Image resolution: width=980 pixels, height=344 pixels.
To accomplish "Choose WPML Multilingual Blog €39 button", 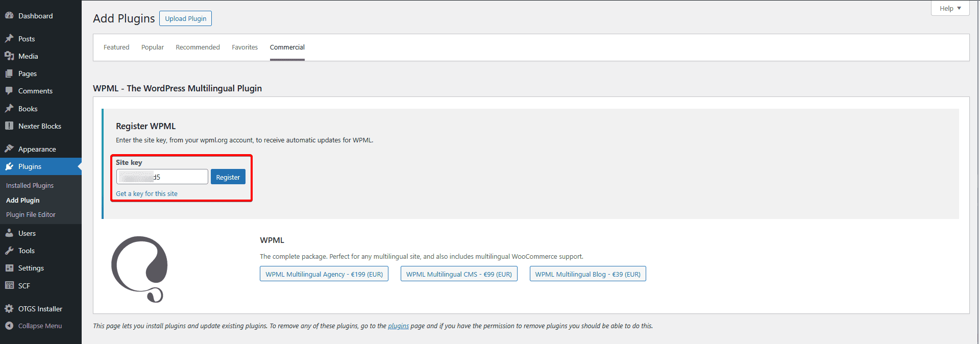I will click(587, 274).
